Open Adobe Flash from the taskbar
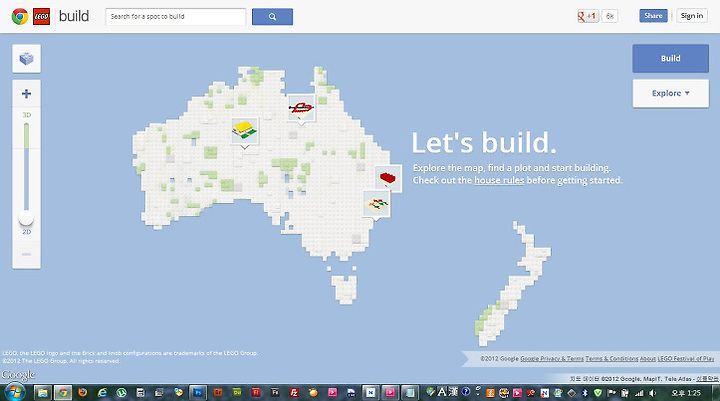 [256, 392]
